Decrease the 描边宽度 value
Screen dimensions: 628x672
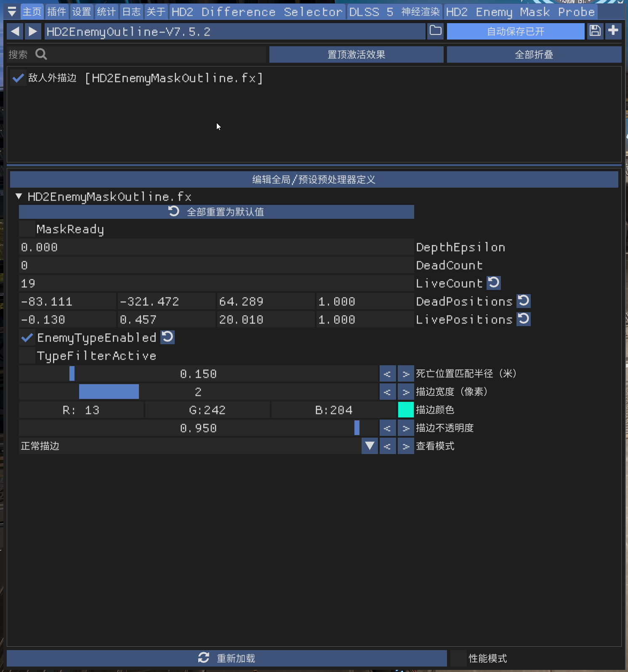(x=388, y=392)
